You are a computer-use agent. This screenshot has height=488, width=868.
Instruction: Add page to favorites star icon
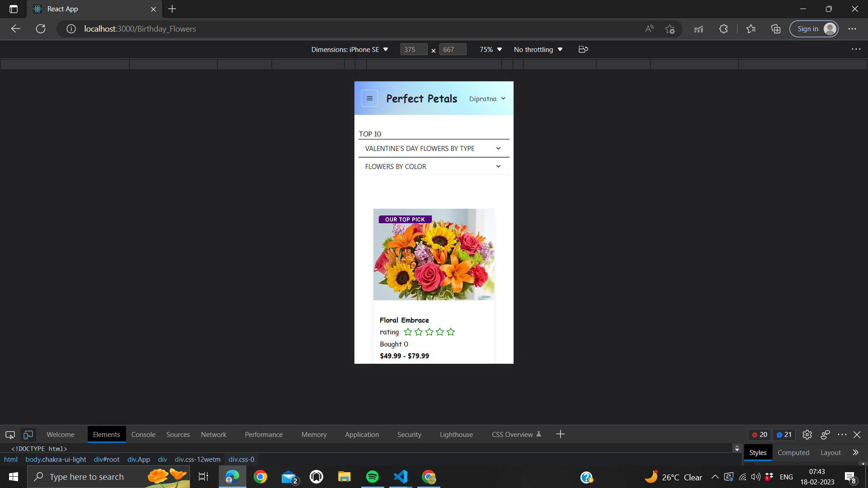point(670,29)
